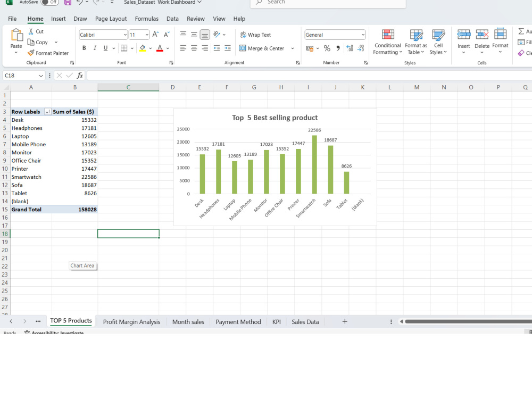
Task: Open the Font name dropdown
Action: [x=125, y=35]
